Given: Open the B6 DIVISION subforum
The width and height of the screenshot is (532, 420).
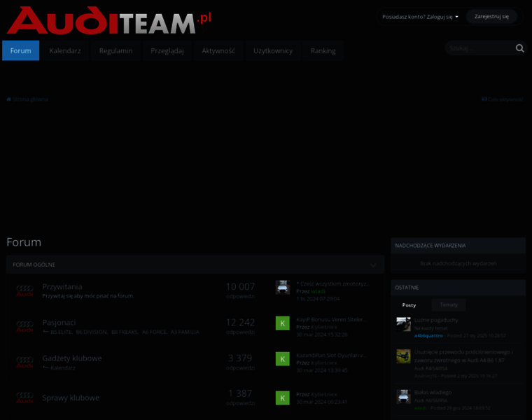Looking at the screenshot, I should [x=92, y=332].
